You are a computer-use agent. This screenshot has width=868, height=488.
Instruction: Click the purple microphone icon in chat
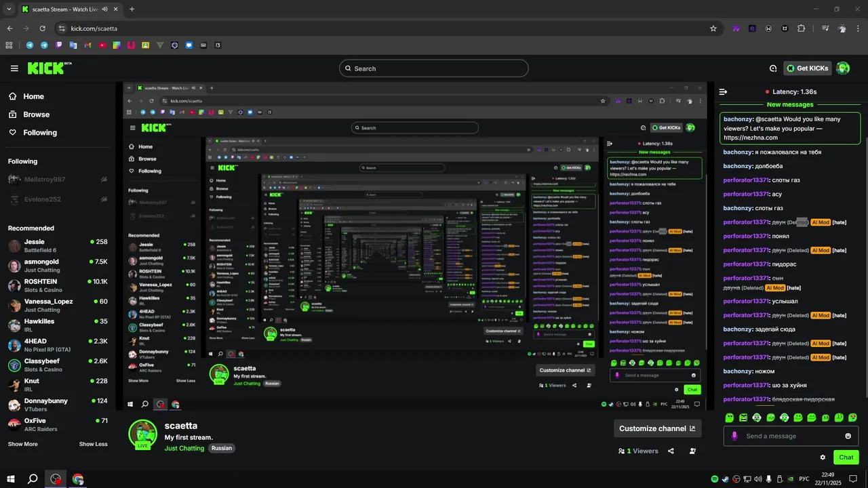pos(734,436)
